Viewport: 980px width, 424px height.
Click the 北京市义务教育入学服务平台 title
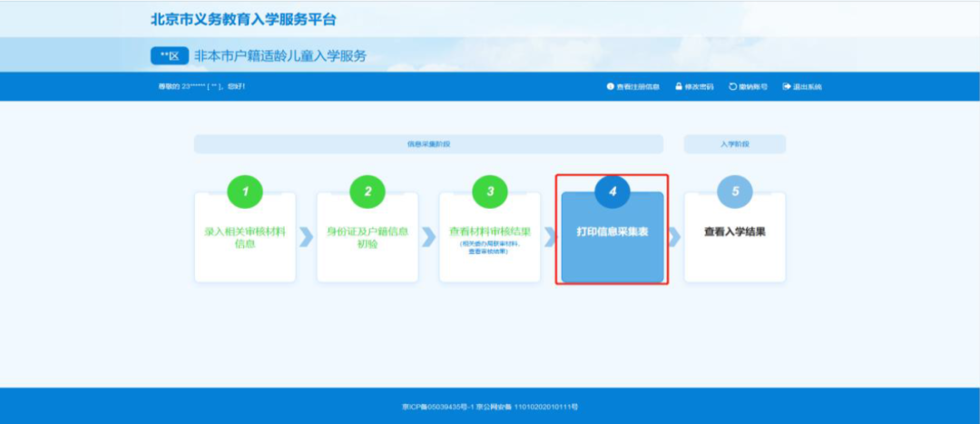click(244, 19)
